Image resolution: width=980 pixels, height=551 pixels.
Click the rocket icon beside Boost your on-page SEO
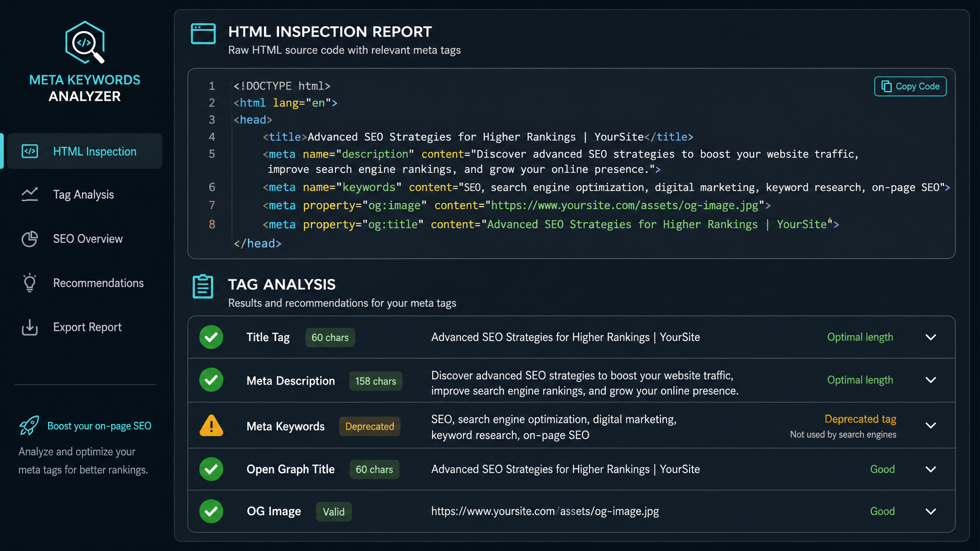29,425
